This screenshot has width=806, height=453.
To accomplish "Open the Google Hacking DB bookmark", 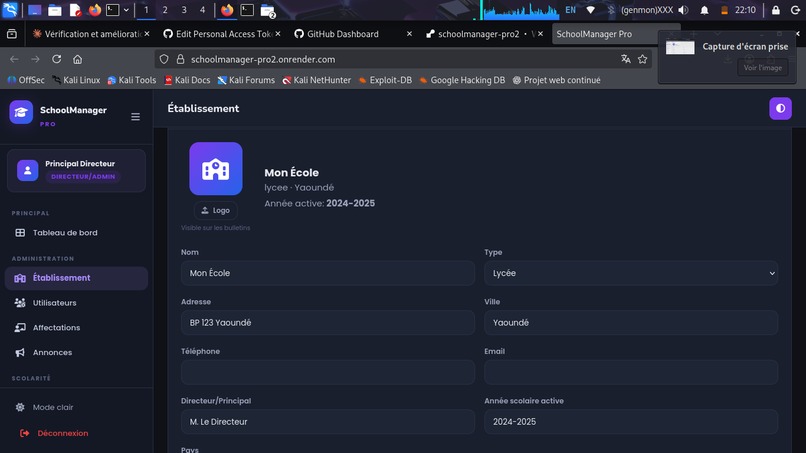I will pos(462,80).
